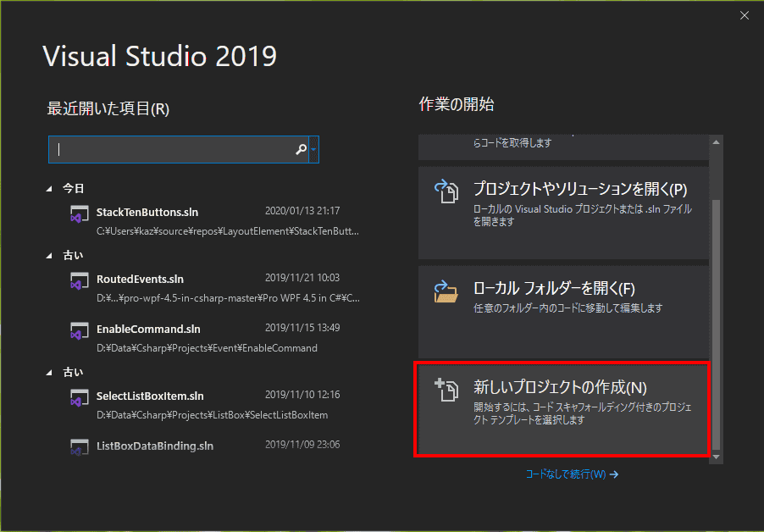Click the RoutedEvents.sln solution icon

pos(80,280)
